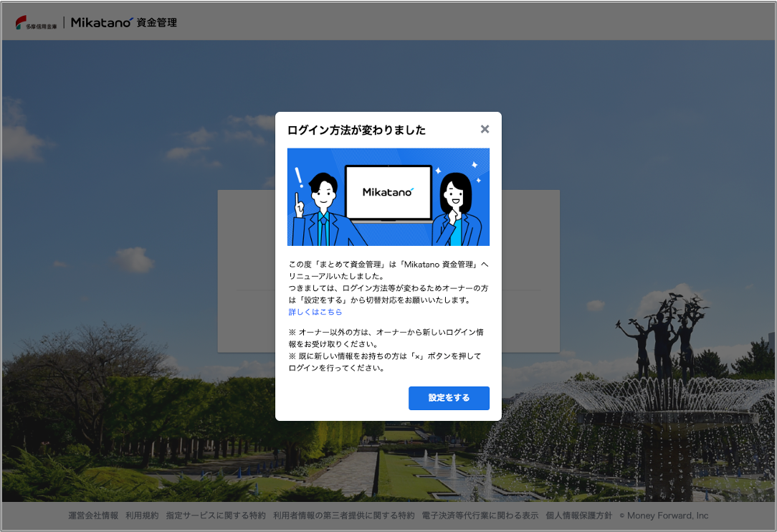
Task: Open 指定サービスに関する特約 footer link
Action: pyautogui.click(x=216, y=516)
